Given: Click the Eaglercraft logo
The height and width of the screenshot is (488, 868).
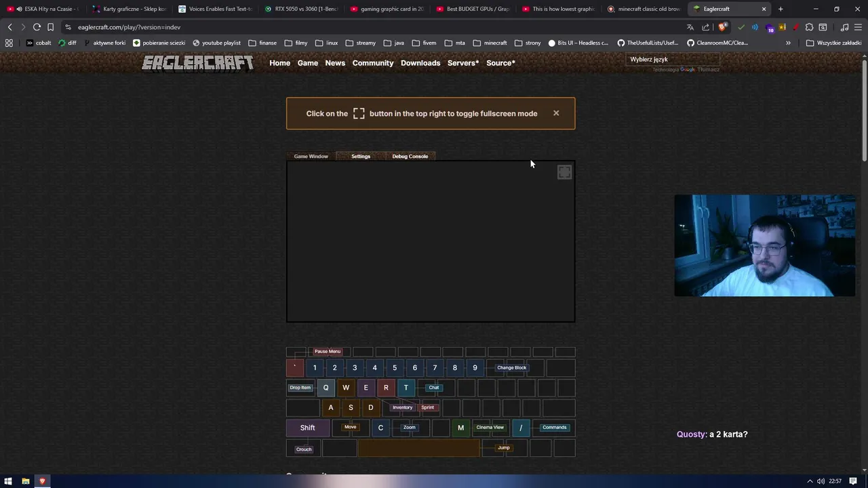Looking at the screenshot, I should [197, 63].
